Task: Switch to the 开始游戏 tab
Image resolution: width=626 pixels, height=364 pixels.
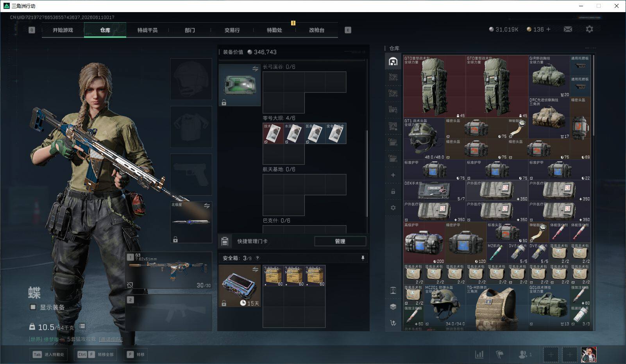Action: tap(63, 30)
